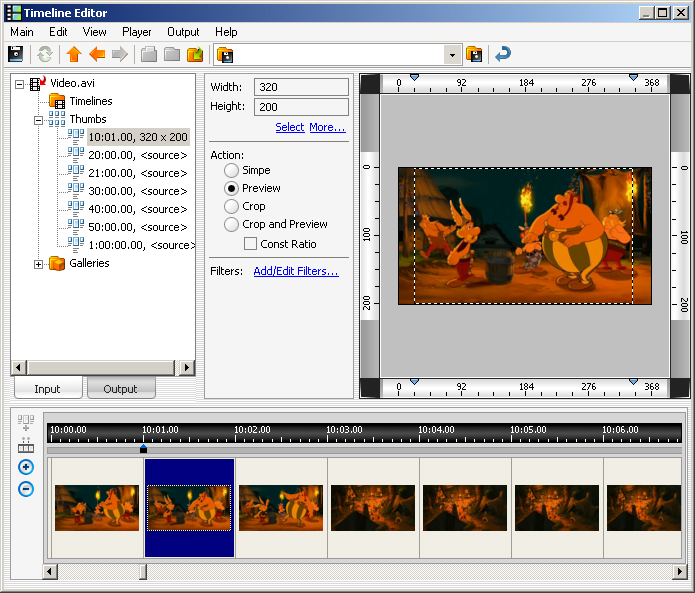The width and height of the screenshot is (695, 593).
Task: Expand the Galleries tree node
Action: (x=39, y=265)
